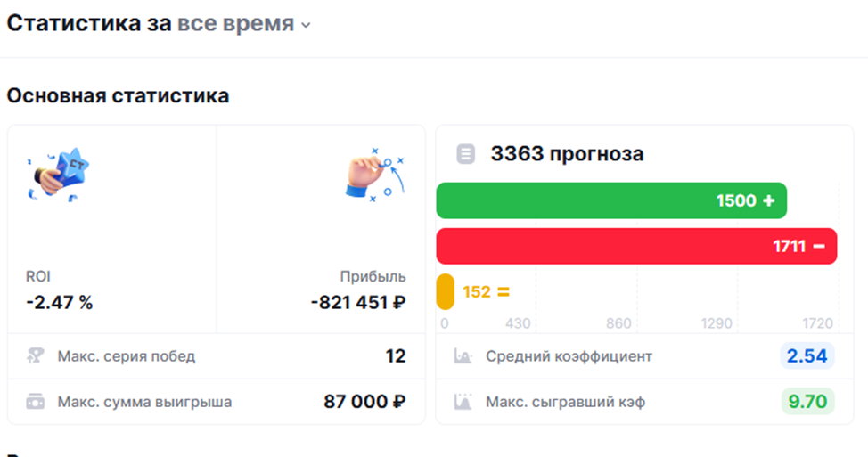Click the green 9.70 max coefficient badge
The image size is (868, 457).
coord(807,402)
